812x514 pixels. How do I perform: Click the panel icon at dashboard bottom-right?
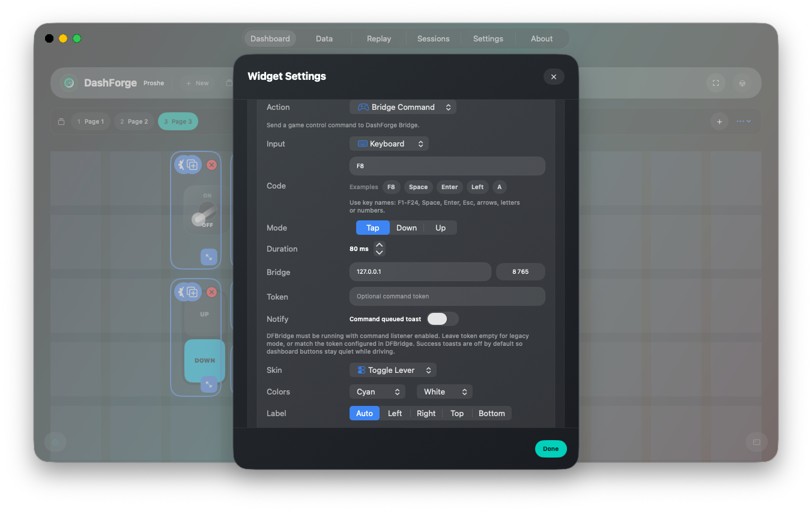click(x=757, y=442)
